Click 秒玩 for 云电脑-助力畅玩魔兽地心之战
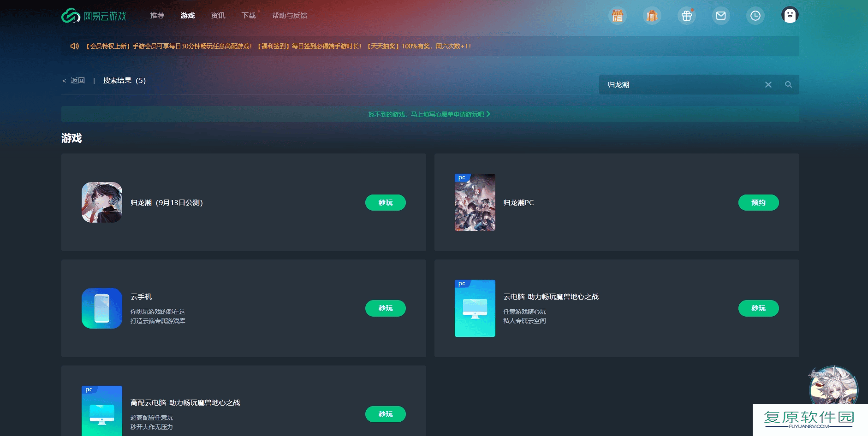This screenshot has width=868, height=436. tap(759, 308)
